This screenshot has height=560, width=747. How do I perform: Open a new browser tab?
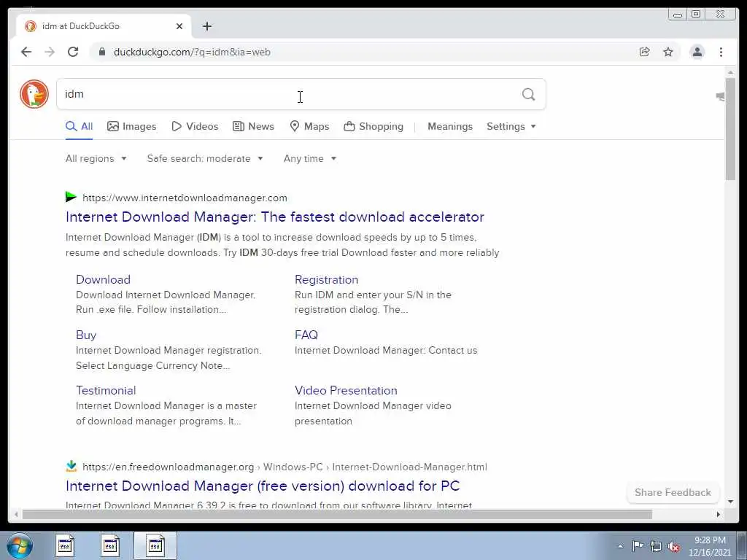click(206, 26)
